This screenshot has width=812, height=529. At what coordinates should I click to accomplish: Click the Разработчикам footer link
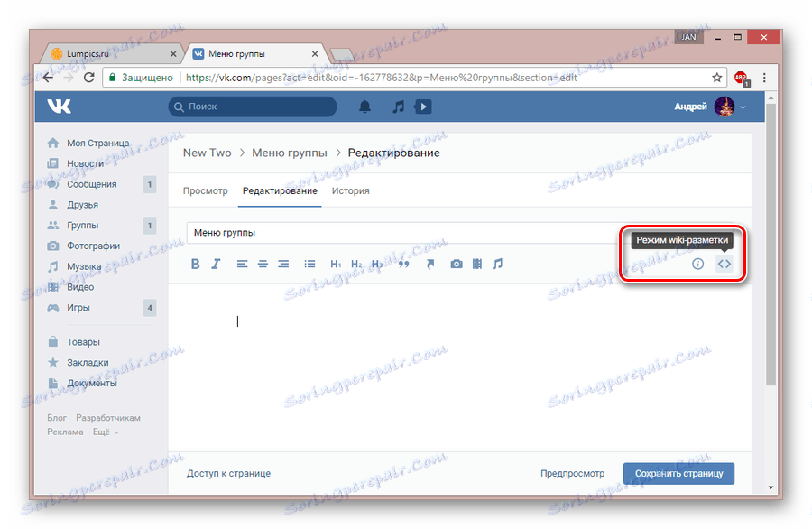108,418
